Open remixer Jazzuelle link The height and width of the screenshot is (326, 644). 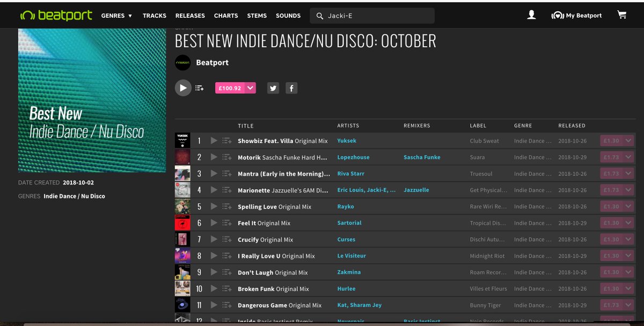[x=416, y=190]
